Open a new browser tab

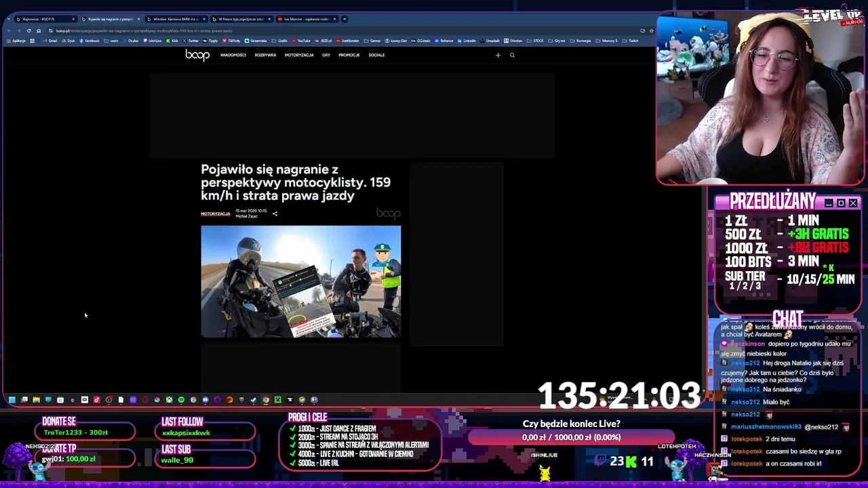pyautogui.click(x=344, y=19)
